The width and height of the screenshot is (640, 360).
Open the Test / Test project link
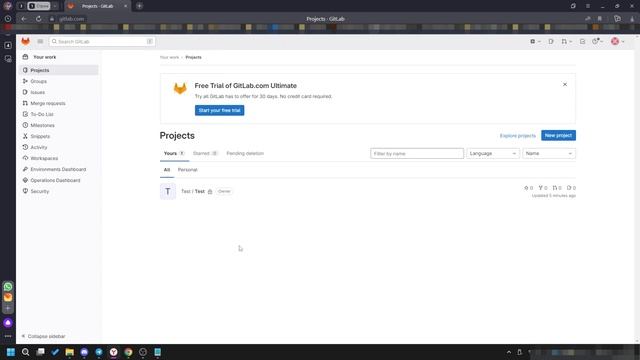pyautogui.click(x=193, y=191)
